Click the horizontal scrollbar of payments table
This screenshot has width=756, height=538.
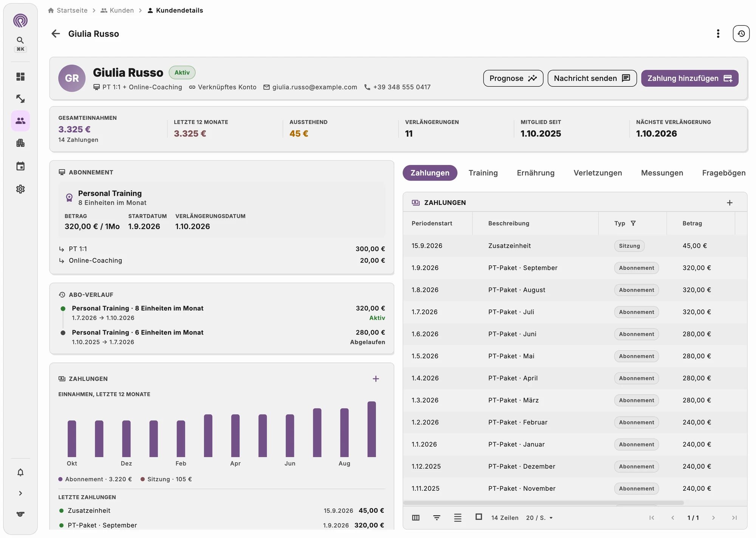543,503
